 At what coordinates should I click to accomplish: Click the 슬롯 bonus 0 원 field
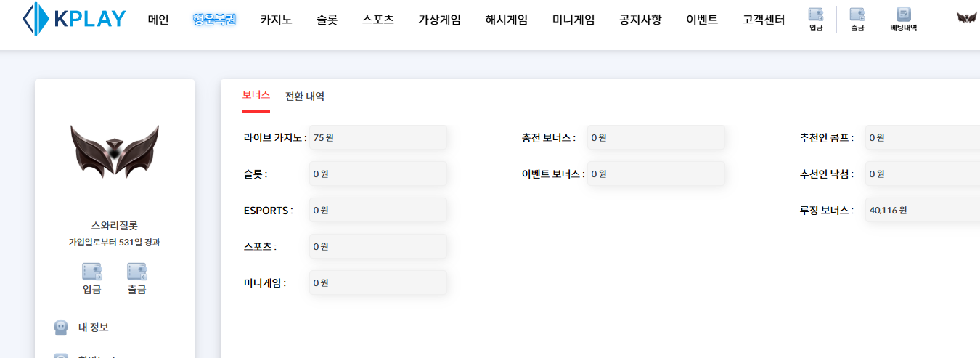[378, 174]
